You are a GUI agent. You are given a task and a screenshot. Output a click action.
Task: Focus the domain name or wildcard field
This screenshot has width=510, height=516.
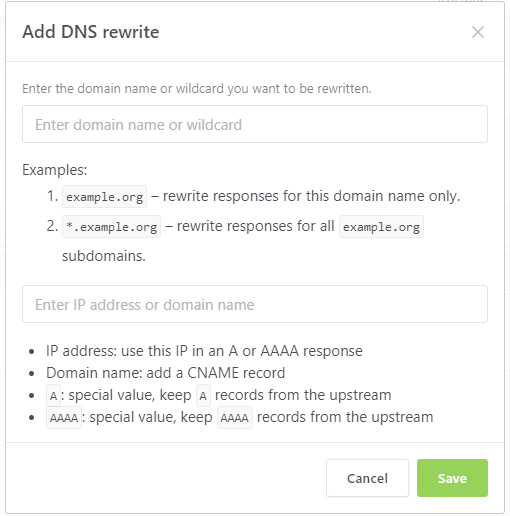tap(255, 124)
